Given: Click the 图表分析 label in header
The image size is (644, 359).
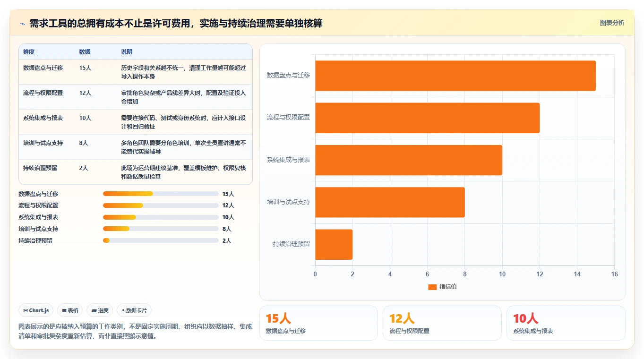Looking at the screenshot, I should pyautogui.click(x=612, y=23).
